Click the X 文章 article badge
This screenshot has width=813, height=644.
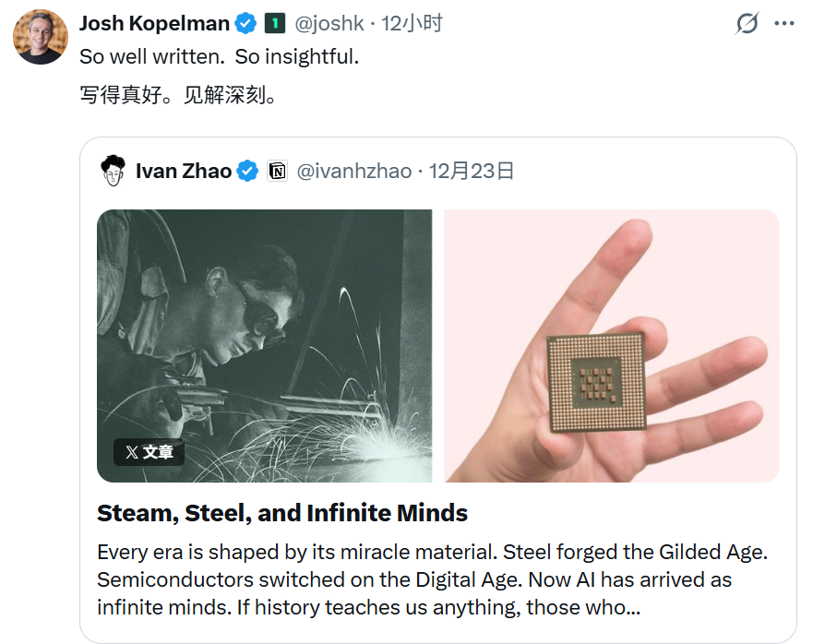pos(149,452)
